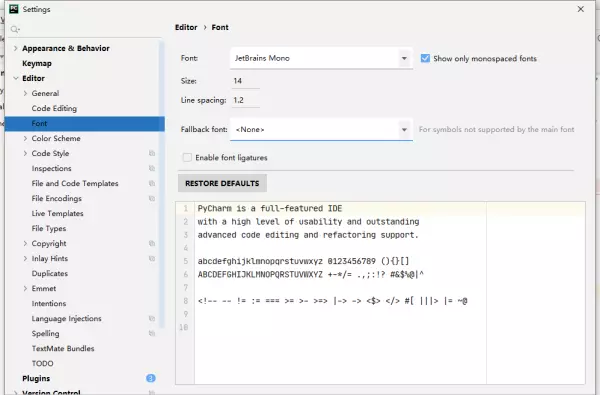The image size is (600, 395).
Task: Select the Font settings page
Action: click(85, 123)
